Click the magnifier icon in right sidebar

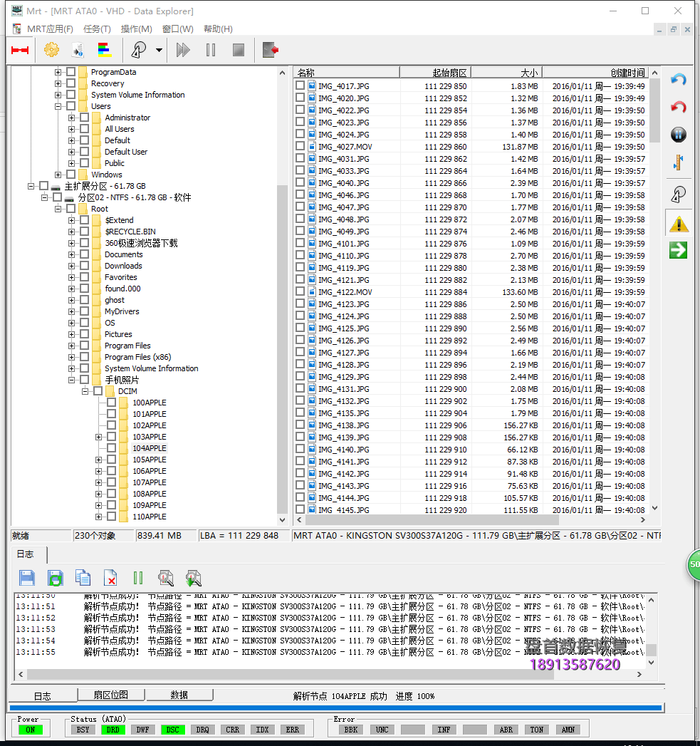(x=678, y=194)
